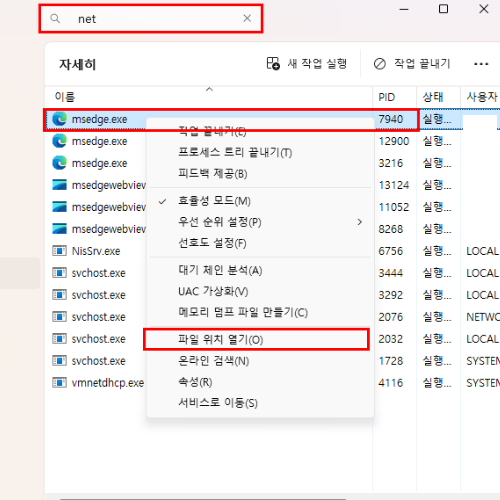Choose 대기 체인 분석(A) in context menu
The image size is (500, 500).
tap(220, 270)
